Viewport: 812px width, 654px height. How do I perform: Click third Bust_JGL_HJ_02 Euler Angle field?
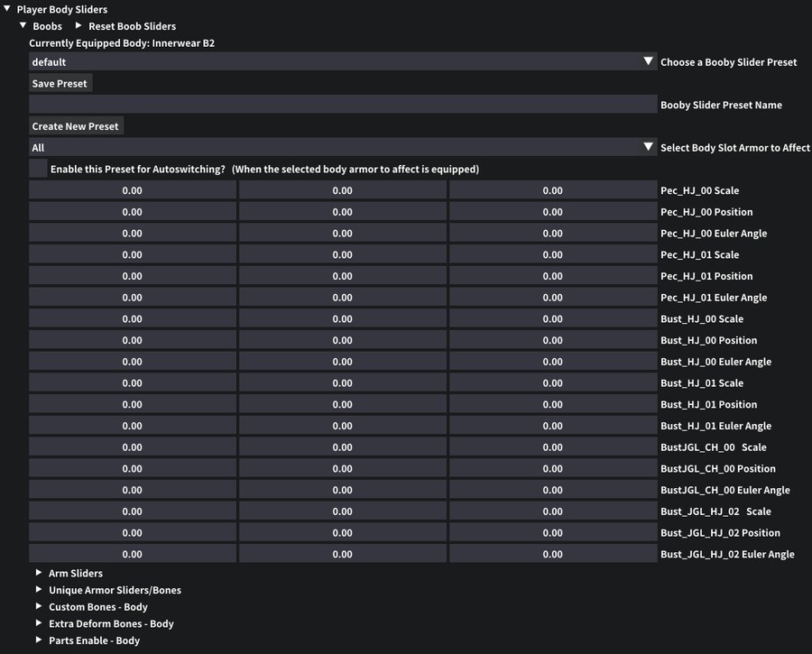pyautogui.click(x=552, y=554)
